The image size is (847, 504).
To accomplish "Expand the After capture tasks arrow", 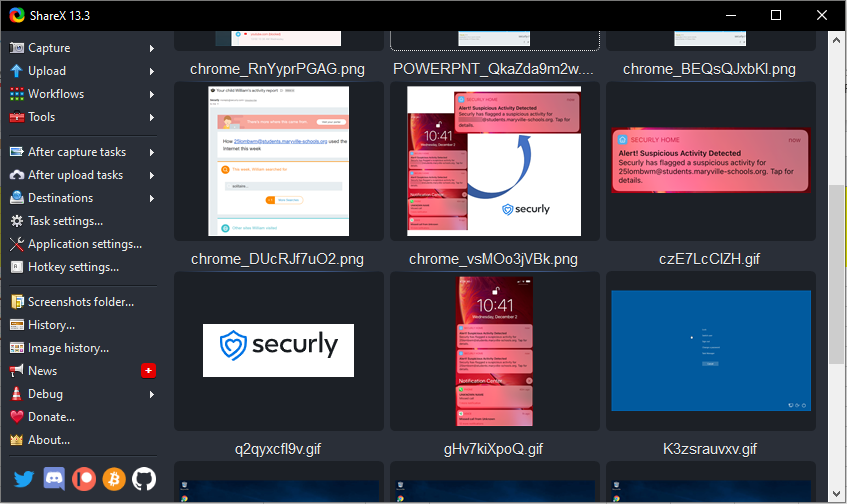I will [x=152, y=152].
